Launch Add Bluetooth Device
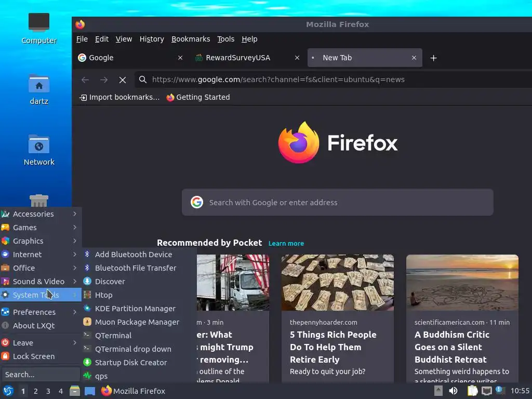 (139, 255)
